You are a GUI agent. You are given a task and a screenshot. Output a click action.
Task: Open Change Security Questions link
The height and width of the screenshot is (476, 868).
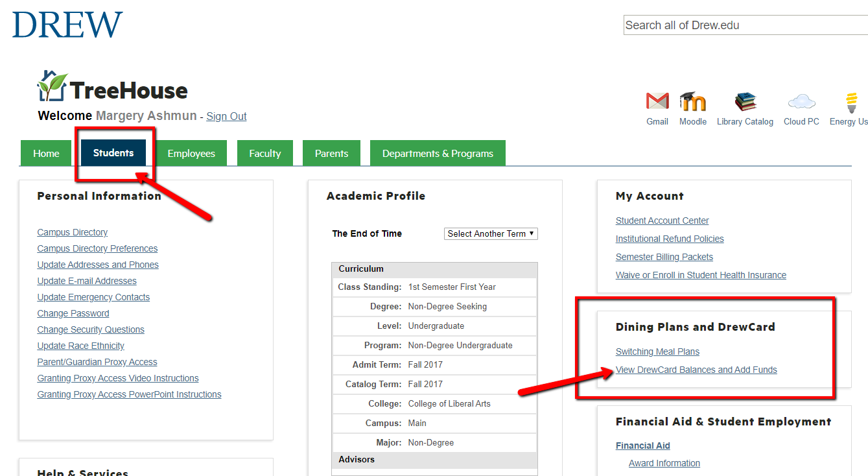click(x=91, y=329)
